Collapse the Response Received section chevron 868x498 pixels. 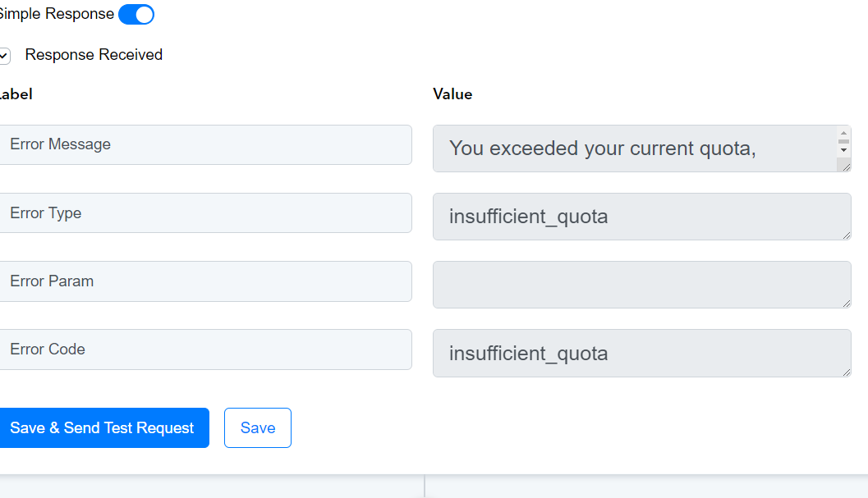click(4, 56)
